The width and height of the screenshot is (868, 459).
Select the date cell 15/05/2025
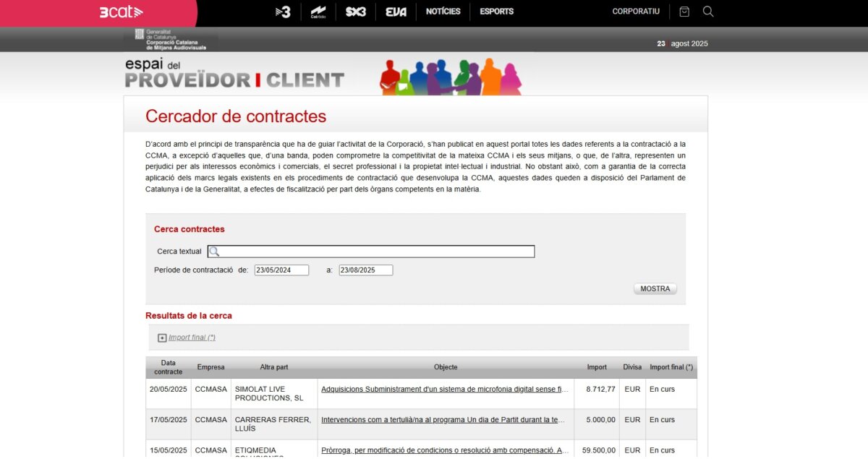tap(169, 450)
